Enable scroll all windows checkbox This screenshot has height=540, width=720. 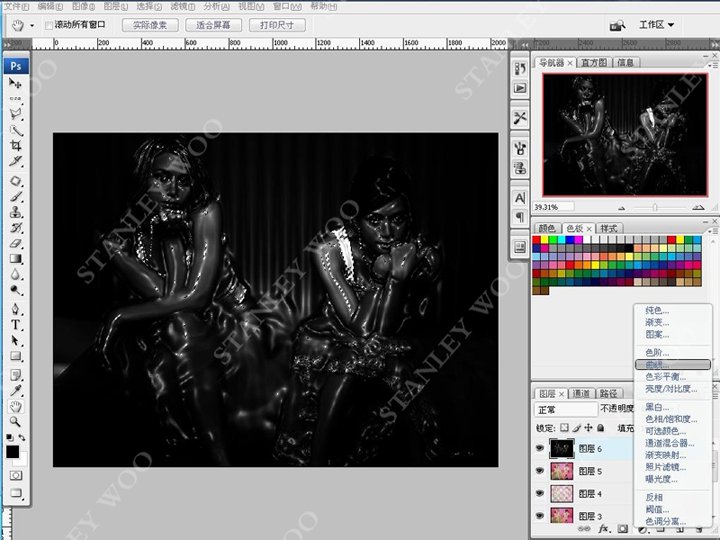pyautogui.click(x=49, y=25)
